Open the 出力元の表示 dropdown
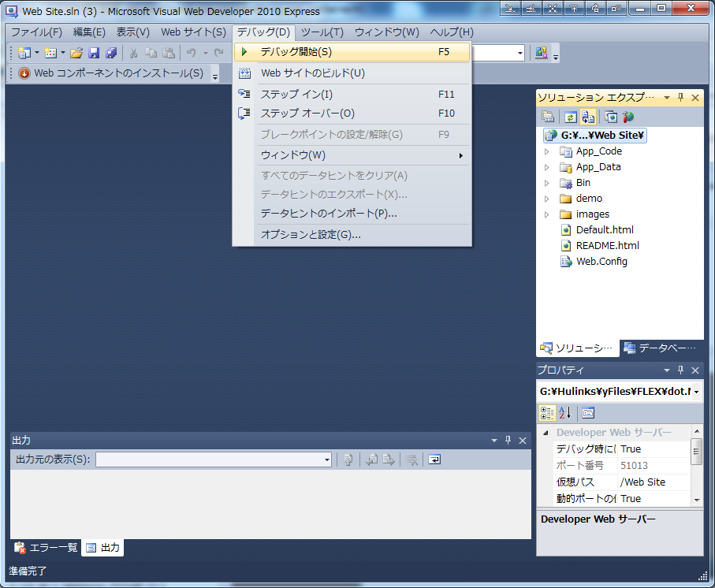 (327, 460)
